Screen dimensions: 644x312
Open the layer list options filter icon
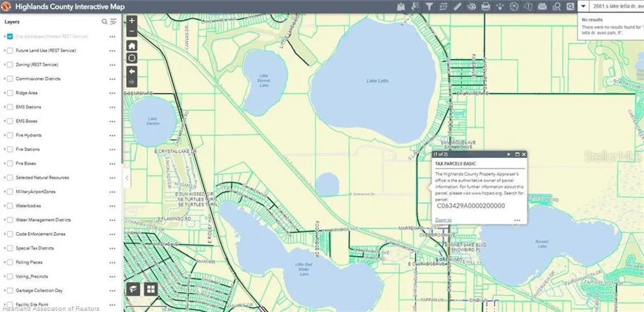click(113, 21)
